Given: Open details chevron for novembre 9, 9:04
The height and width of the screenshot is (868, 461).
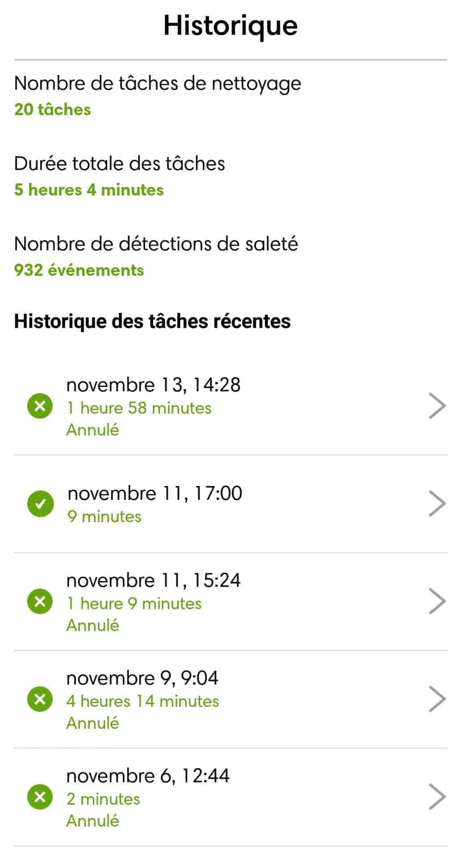Looking at the screenshot, I should pos(437,699).
